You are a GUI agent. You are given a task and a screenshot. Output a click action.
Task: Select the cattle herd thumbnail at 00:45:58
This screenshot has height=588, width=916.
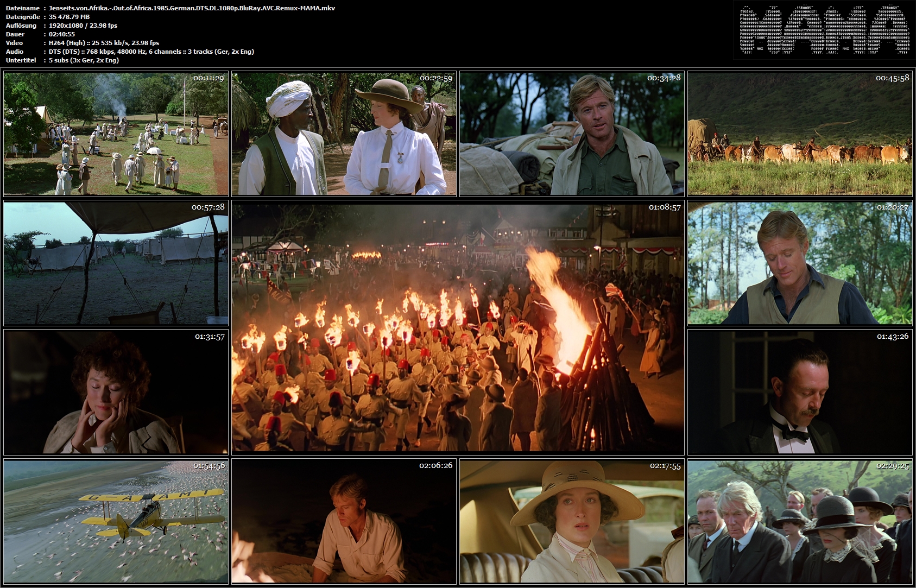[800, 134]
